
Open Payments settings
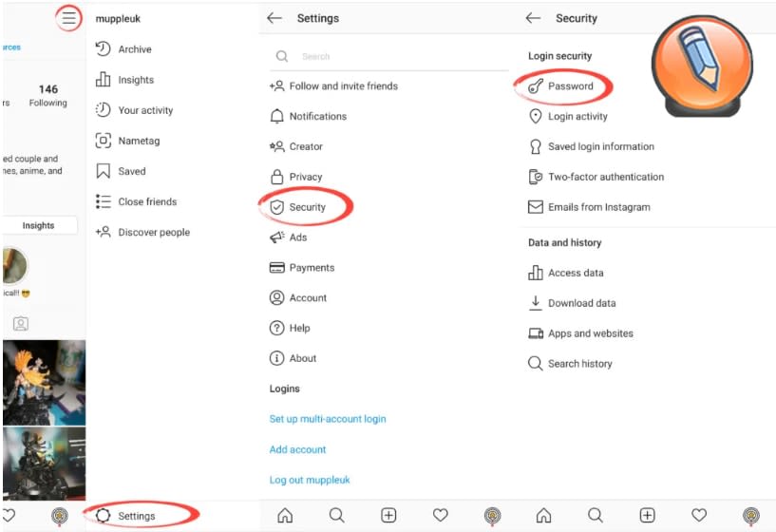click(x=302, y=268)
